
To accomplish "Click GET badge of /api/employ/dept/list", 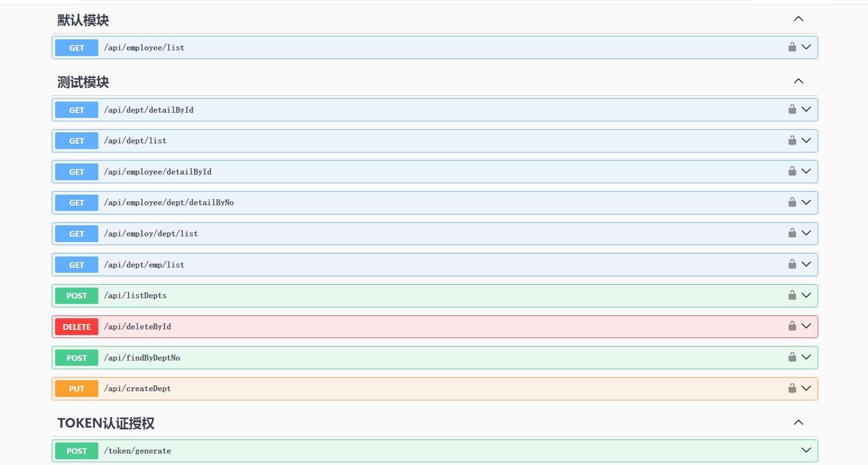I will 77,233.
